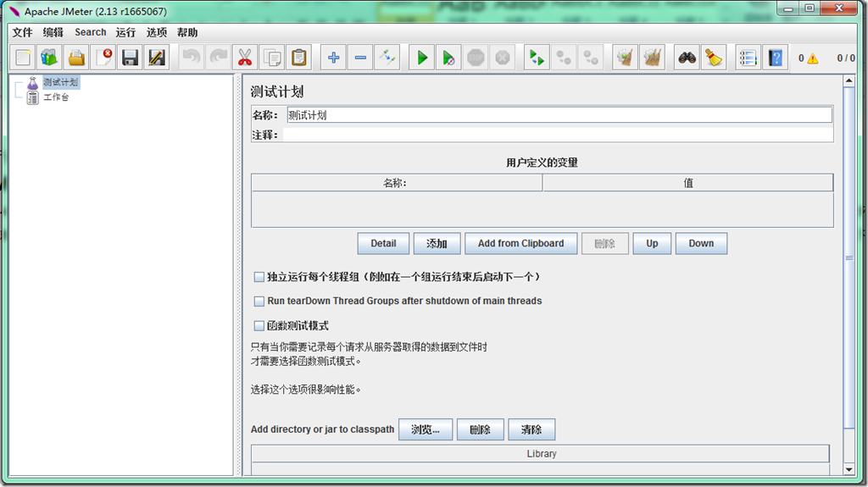868x487 pixels.
Task: Click the yellow warning triangle indicator
Action: pos(813,58)
